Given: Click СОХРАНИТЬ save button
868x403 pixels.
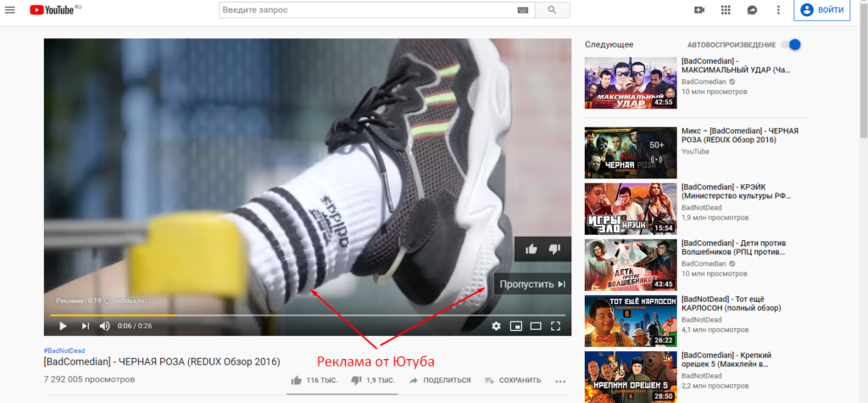Looking at the screenshot, I should tap(513, 380).
